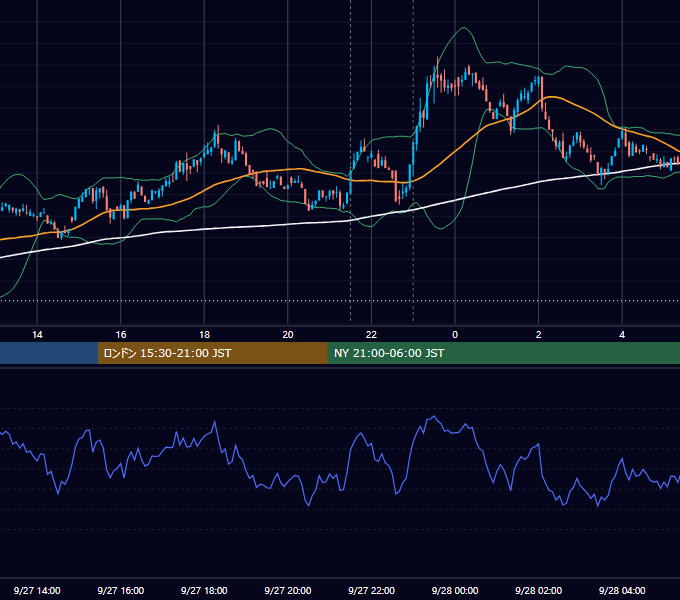The image size is (680, 600).
Task: Click the 2 hour axis label
Action: click(539, 335)
